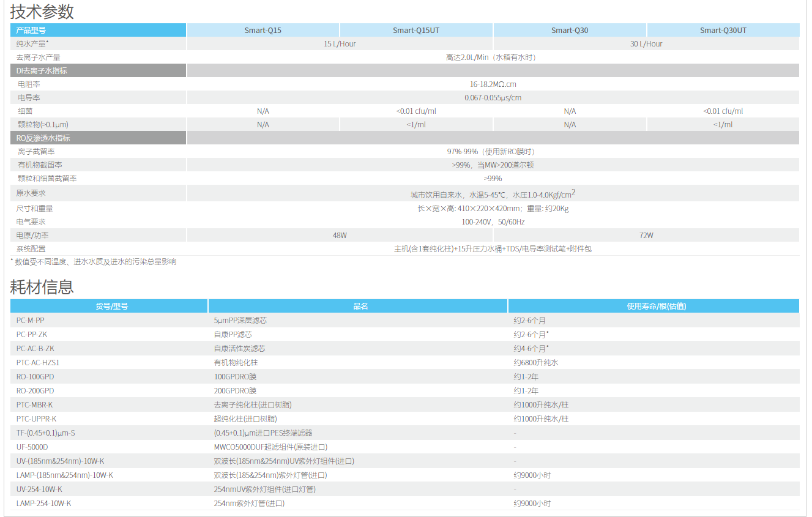Click the 约4-6个月 lifespan value

(531, 349)
